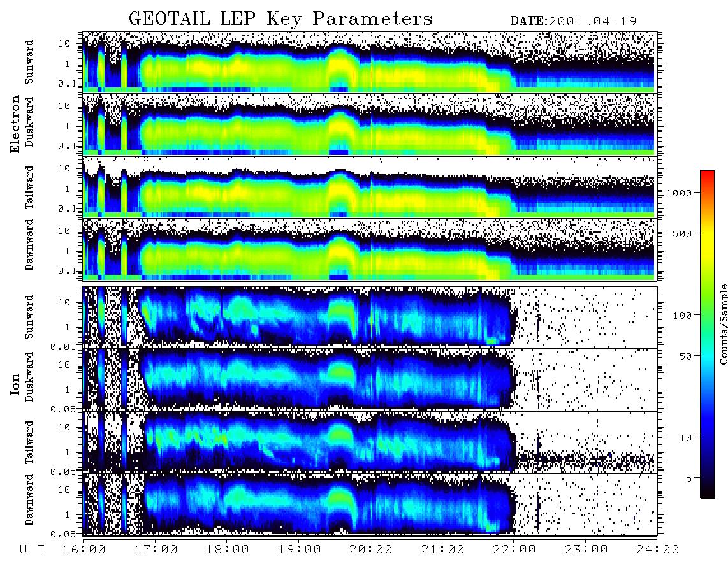This screenshot has height=561, width=728.
Task: Click the Electron Duskward spectrogram panel
Action: [x=370, y=124]
